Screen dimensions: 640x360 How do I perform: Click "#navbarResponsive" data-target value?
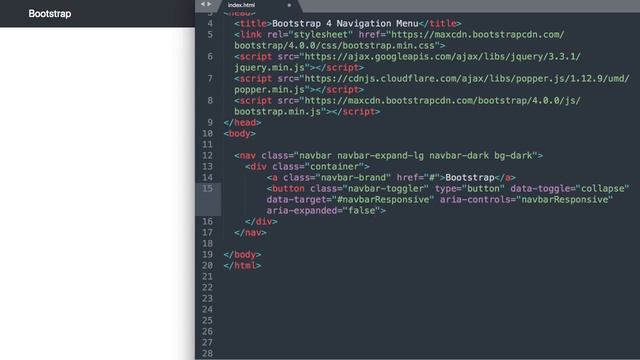click(x=383, y=200)
